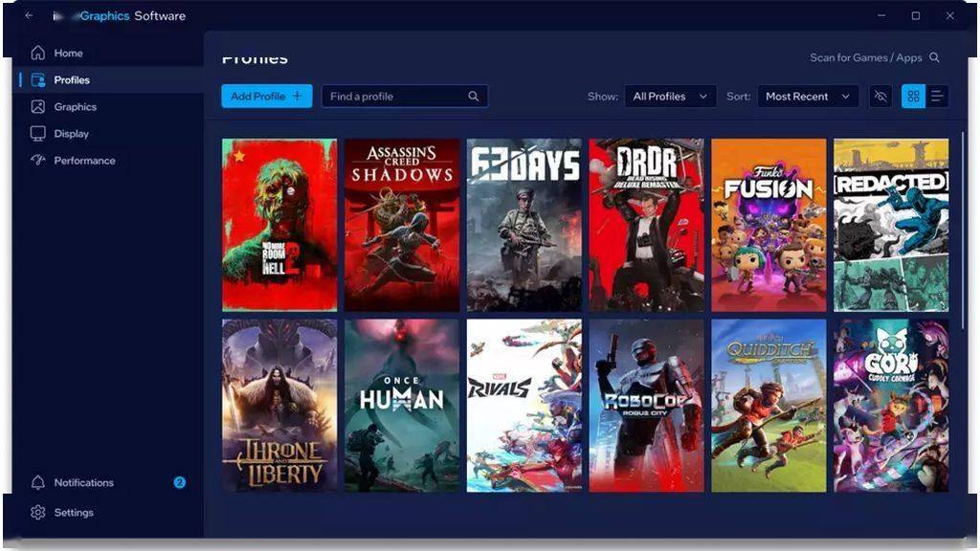Click the Performance menu label
Screen dimensions: 980x551
coord(84,161)
